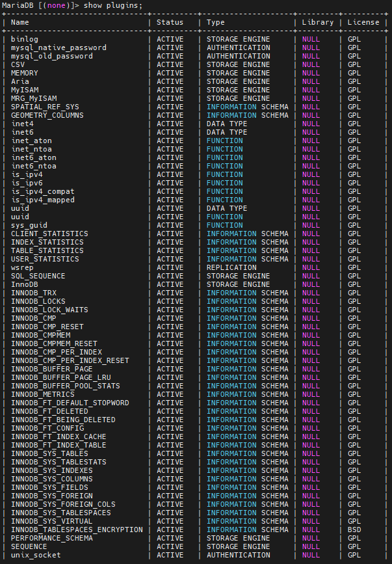Click the InnoDB plugin name
The height and width of the screenshot is (564, 392).
pyautogui.click(x=25, y=284)
